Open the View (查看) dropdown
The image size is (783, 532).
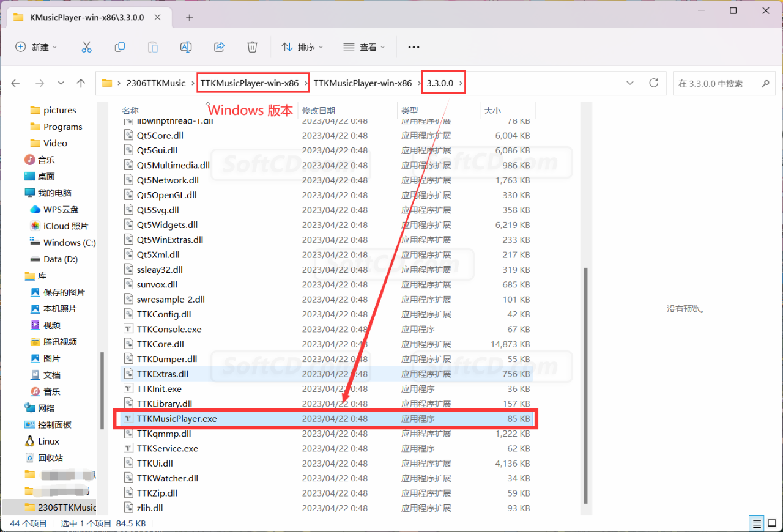pyautogui.click(x=364, y=47)
